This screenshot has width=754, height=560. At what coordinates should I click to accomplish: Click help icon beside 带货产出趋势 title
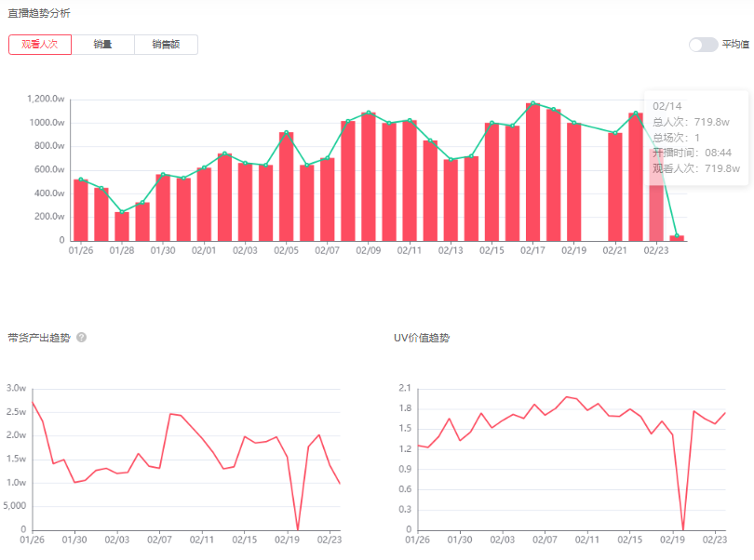click(82, 338)
